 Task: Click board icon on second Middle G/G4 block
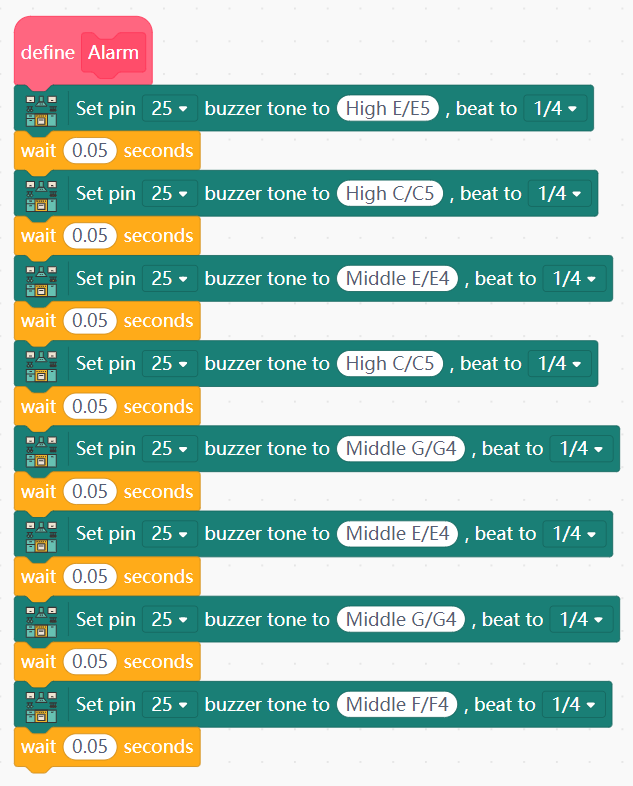tap(41, 620)
